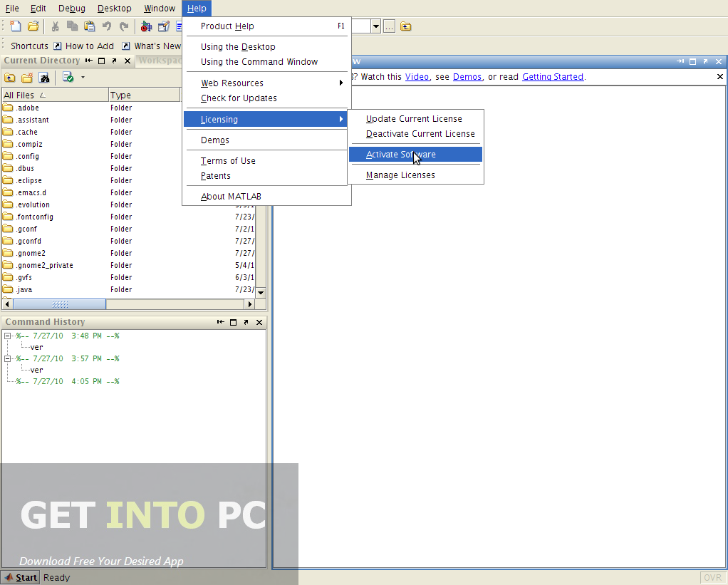Sort by the All Files column header
The width and height of the screenshot is (728, 585).
click(x=55, y=95)
